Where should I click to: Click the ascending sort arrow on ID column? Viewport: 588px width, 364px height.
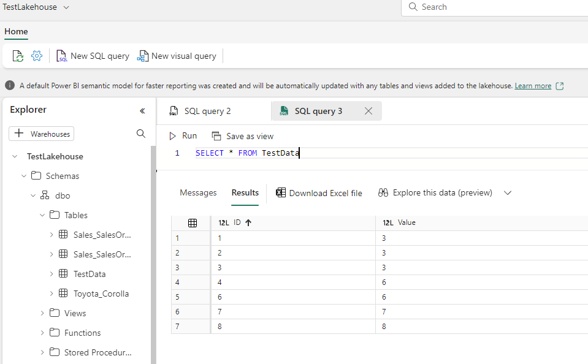[248, 222]
